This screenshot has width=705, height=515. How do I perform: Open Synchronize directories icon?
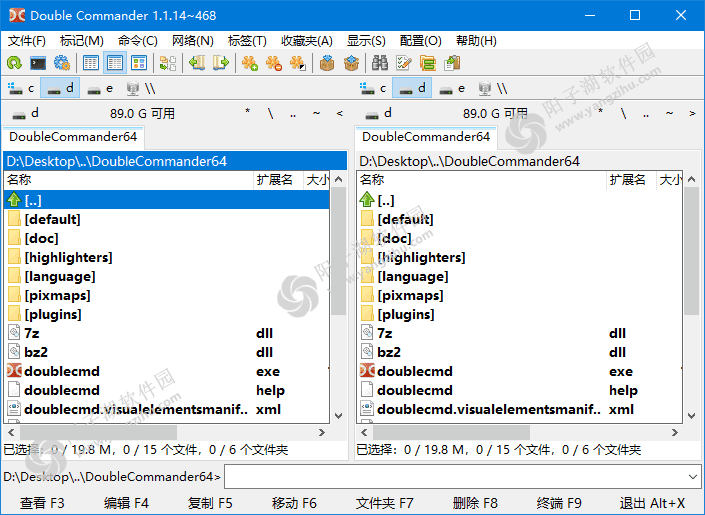(x=428, y=63)
